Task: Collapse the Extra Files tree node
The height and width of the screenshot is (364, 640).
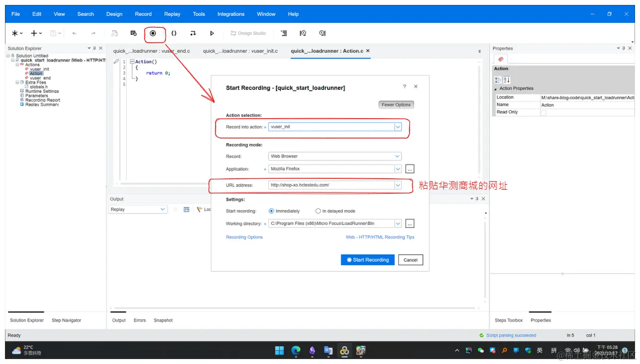Action: [x=17, y=82]
